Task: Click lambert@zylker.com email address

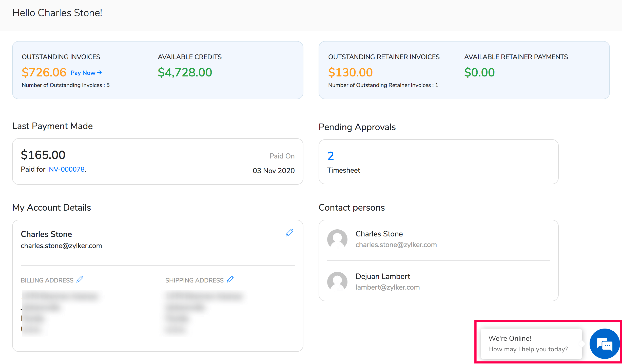Action: pyautogui.click(x=387, y=287)
